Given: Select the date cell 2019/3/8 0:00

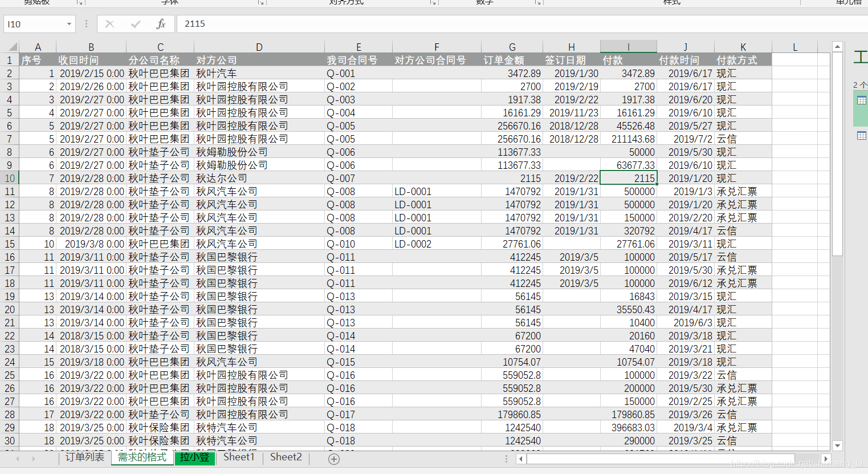Looking at the screenshot, I should 91,244.
